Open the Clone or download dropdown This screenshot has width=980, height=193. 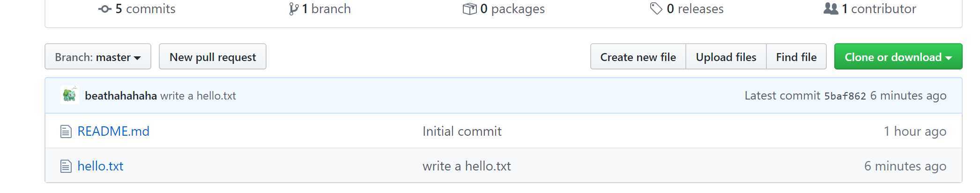898,57
